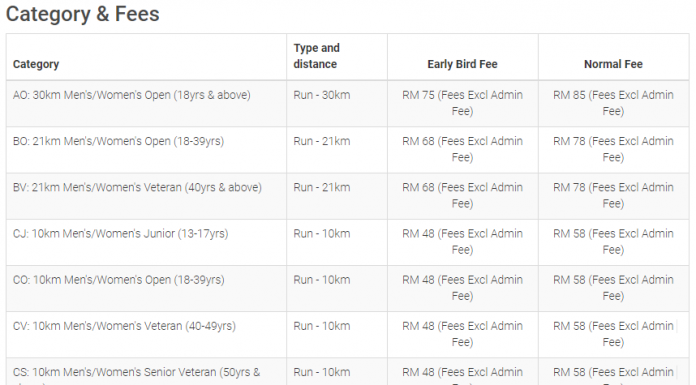Click RM 78 normal fee for BV

(x=613, y=195)
